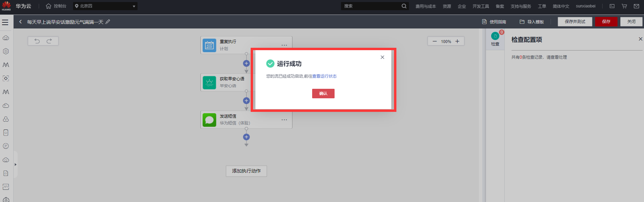Zoom in with the plus button

pos(457,41)
